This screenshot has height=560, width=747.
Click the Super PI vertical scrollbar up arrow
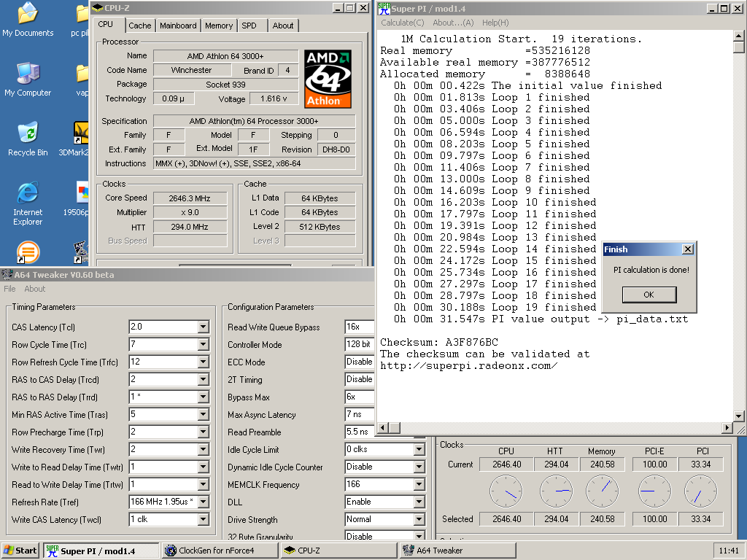(x=738, y=35)
